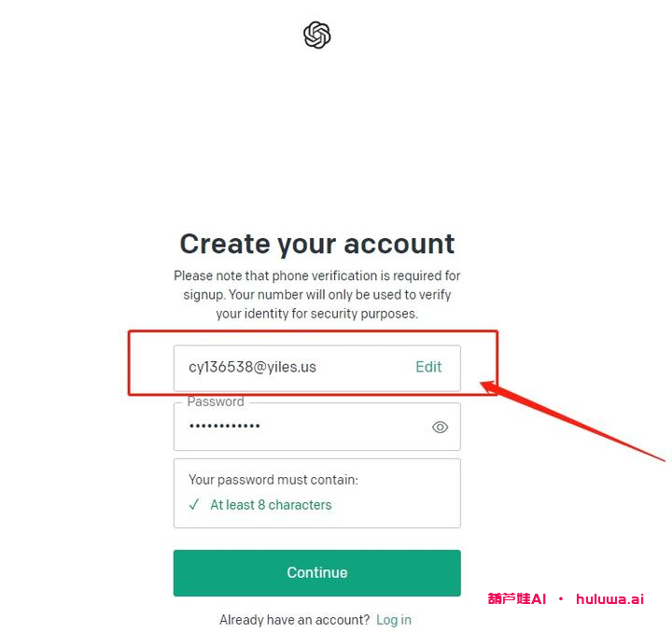Click the OpenAI logo at top
The height and width of the screenshot is (632, 672).
(x=317, y=35)
